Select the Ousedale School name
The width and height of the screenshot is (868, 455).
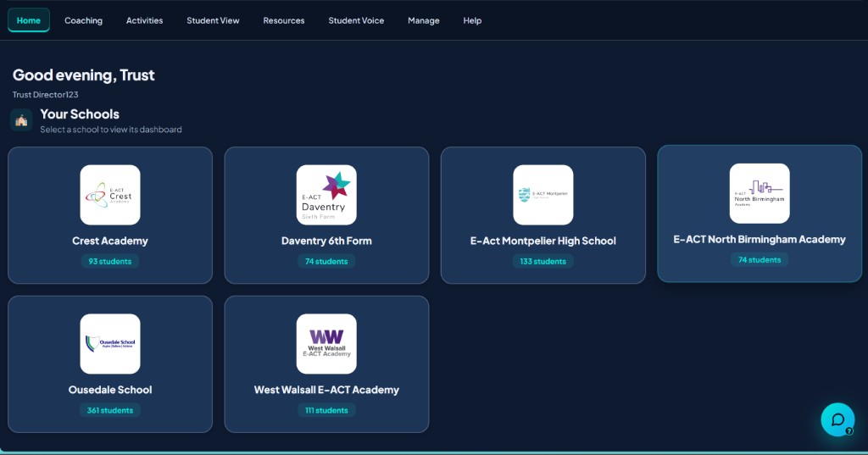[110, 390]
